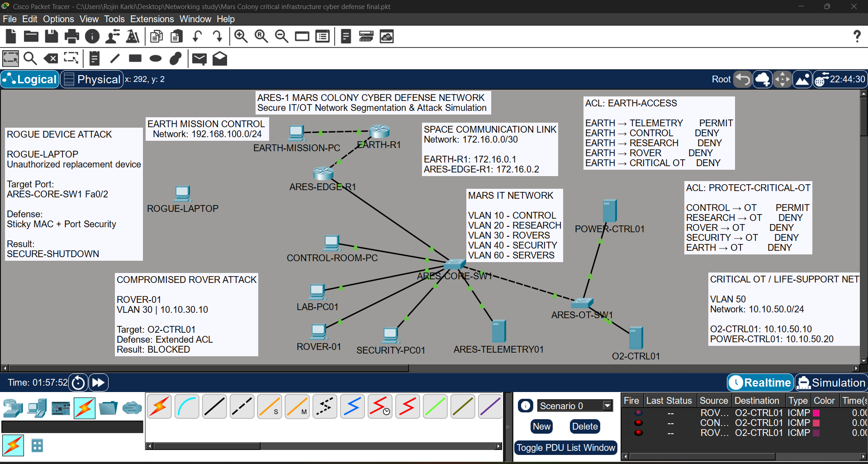
Task: Toggle Fire button for CON... PDU row
Action: [638, 423]
